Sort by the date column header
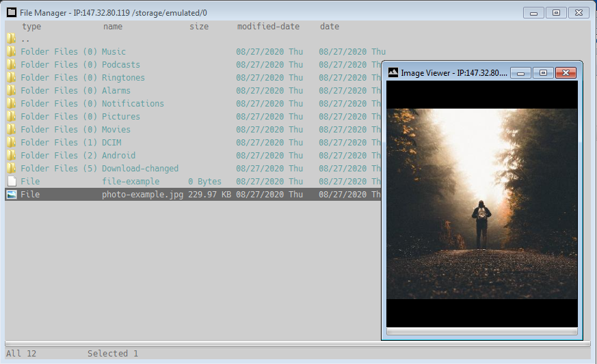 pyautogui.click(x=330, y=27)
